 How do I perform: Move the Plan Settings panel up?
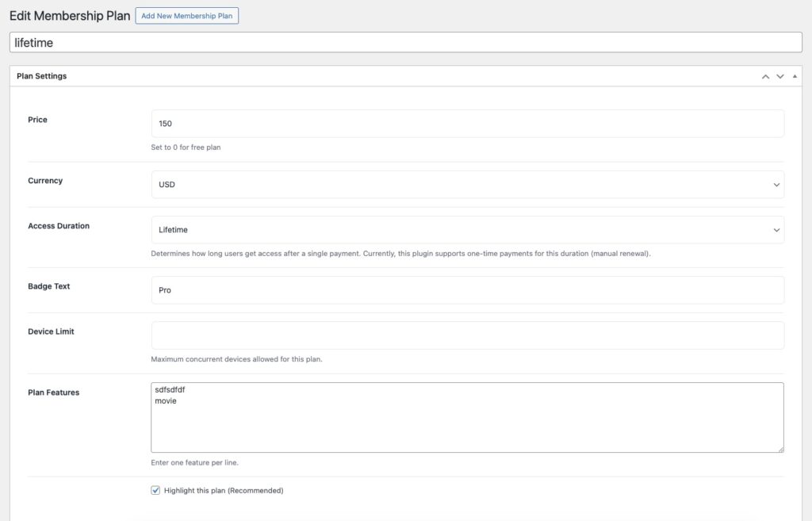point(765,76)
